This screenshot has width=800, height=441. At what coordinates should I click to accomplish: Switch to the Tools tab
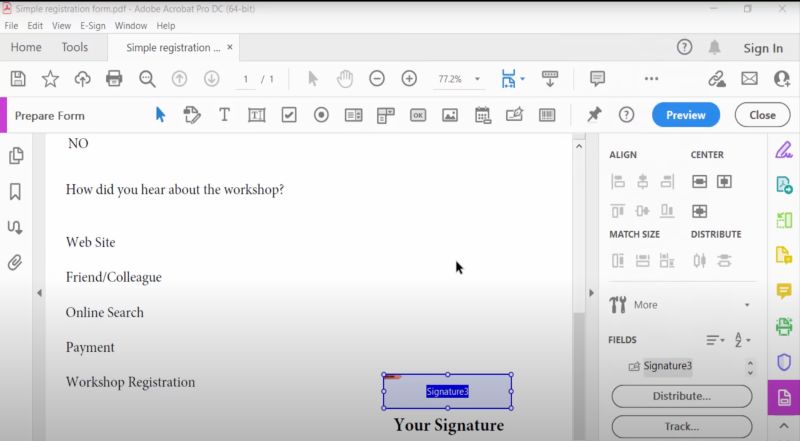75,47
